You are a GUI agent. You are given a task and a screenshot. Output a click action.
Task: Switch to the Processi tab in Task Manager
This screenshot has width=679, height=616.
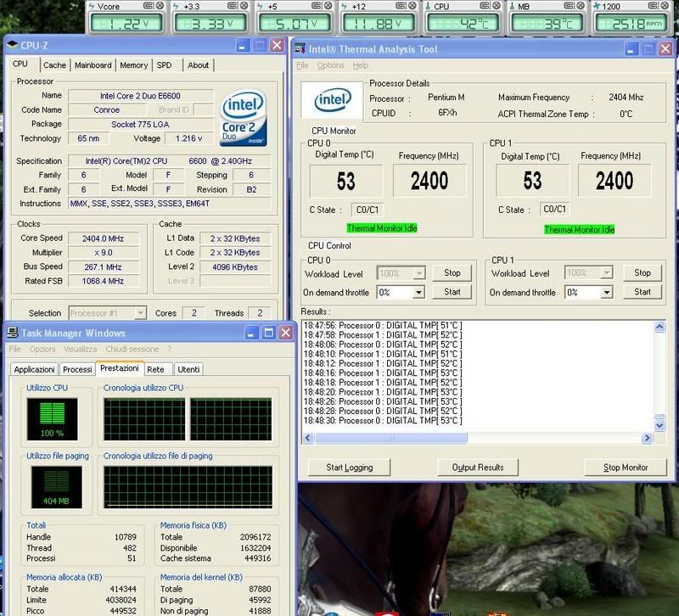pyautogui.click(x=77, y=369)
